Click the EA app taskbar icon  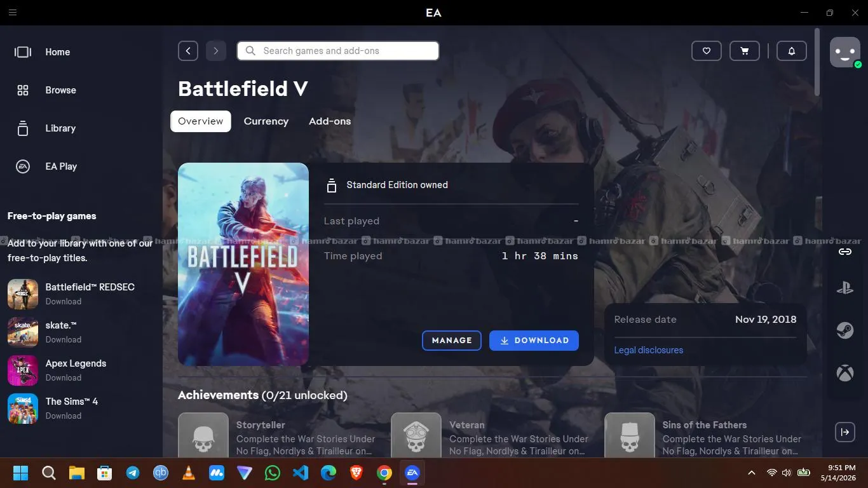(412, 473)
